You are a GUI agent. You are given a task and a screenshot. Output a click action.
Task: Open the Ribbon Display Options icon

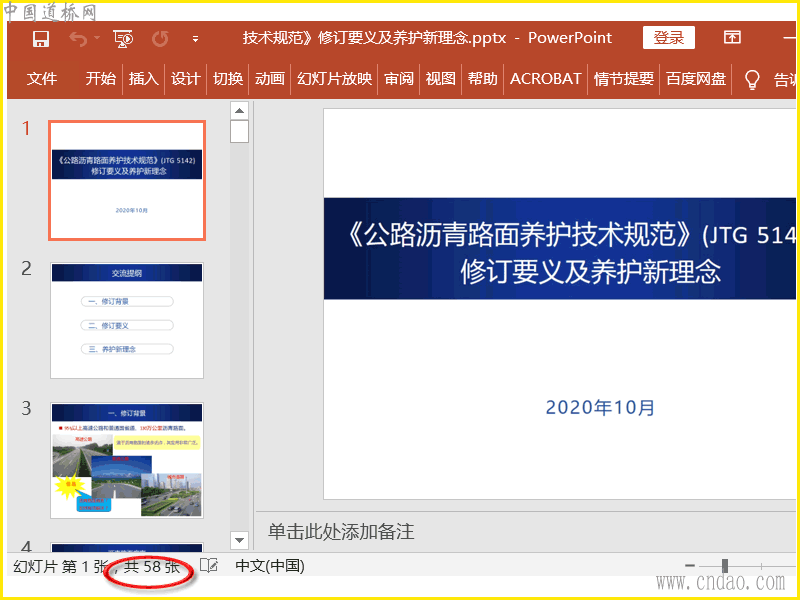pyautogui.click(x=732, y=37)
